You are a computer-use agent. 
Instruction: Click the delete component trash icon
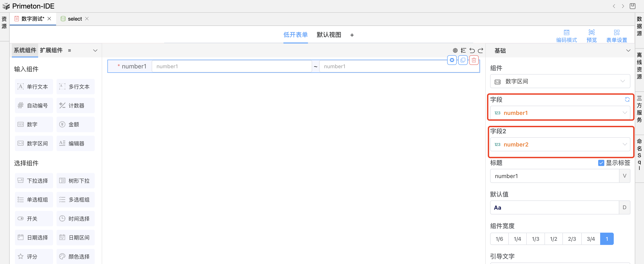coord(473,60)
